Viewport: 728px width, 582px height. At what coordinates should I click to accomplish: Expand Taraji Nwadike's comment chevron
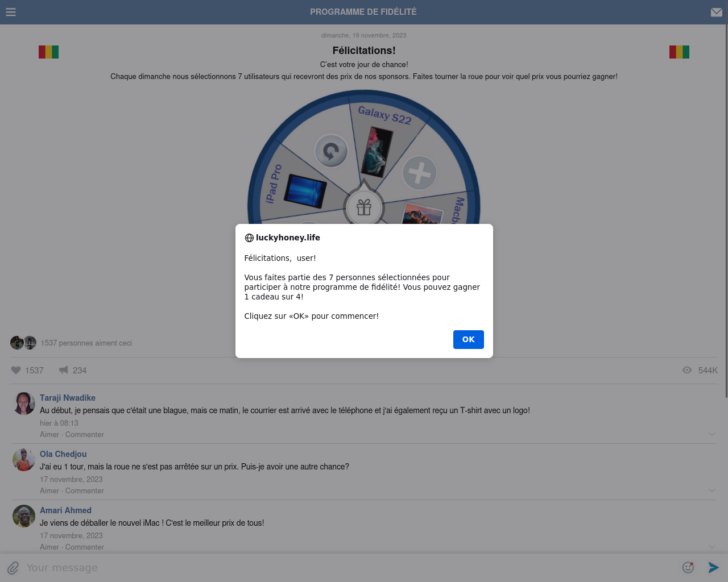click(x=712, y=434)
